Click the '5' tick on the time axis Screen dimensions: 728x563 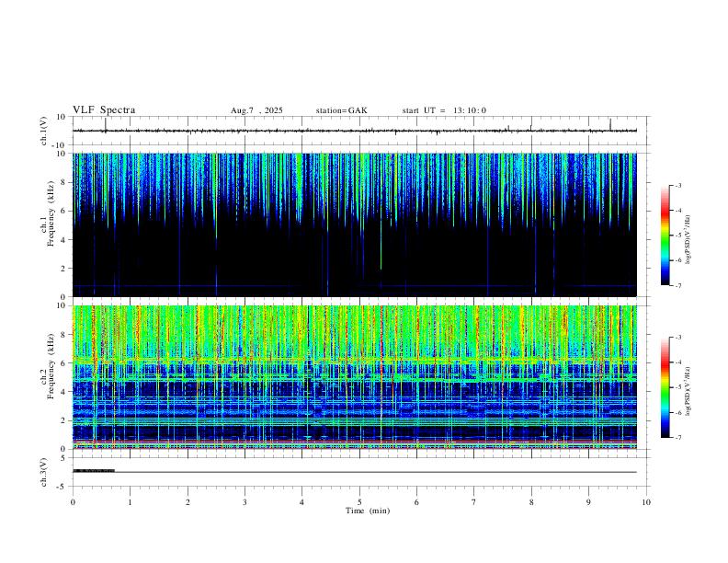(359, 502)
